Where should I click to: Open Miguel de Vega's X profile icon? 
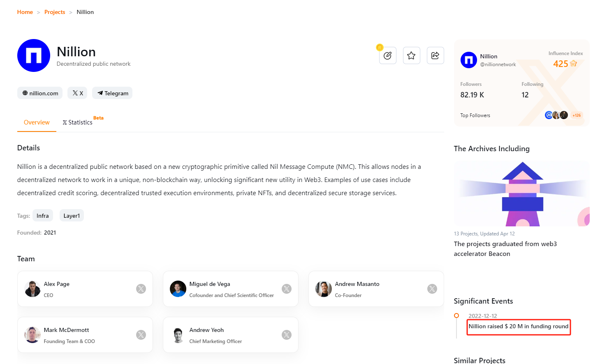tap(287, 289)
